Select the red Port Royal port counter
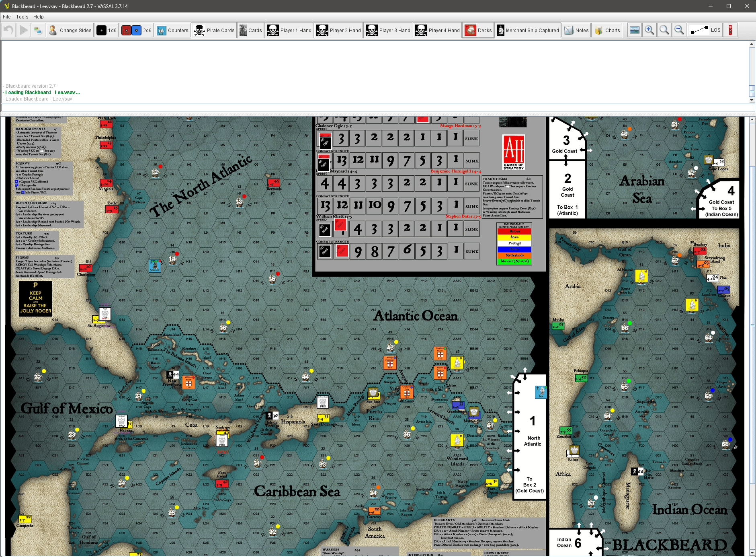The width and height of the screenshot is (756, 557). pyautogui.click(x=222, y=483)
